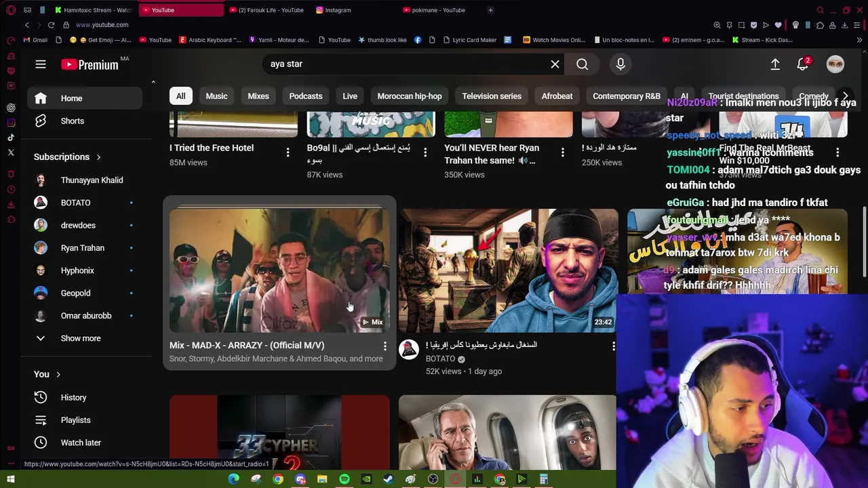
Task: Open the YouTube hamburger guide menu
Action: (x=41, y=64)
